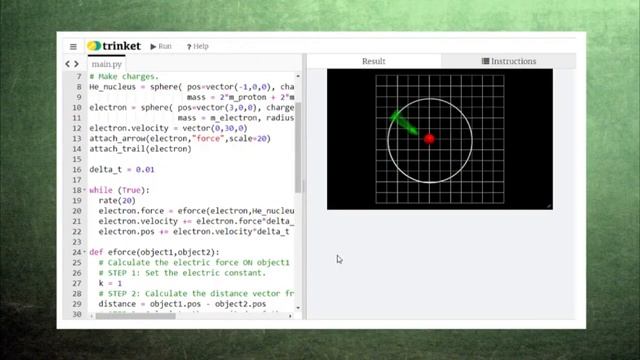Screen dimensions: 640x360
Task: Click the resize handle of result canvas
Action: 549,206
